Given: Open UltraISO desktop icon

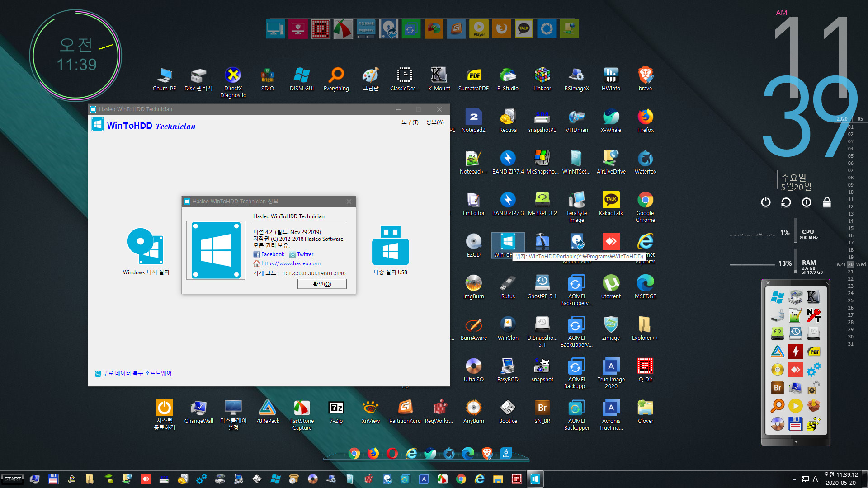Looking at the screenshot, I should click(473, 370).
